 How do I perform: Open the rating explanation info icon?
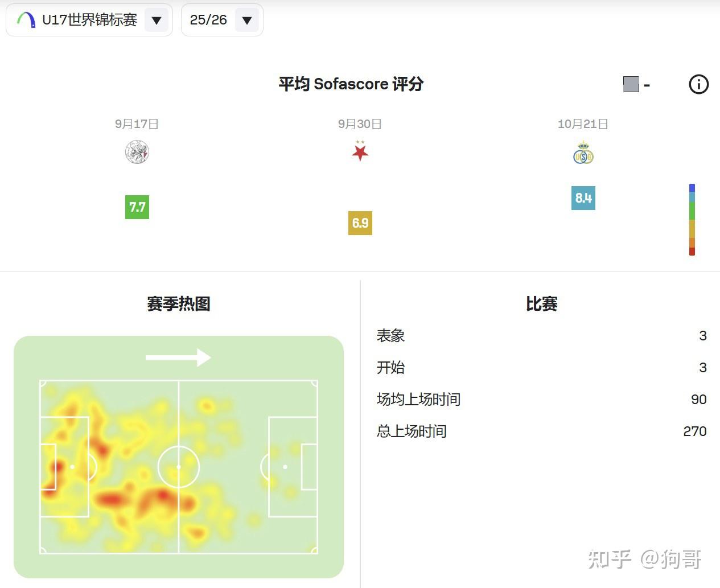699,84
